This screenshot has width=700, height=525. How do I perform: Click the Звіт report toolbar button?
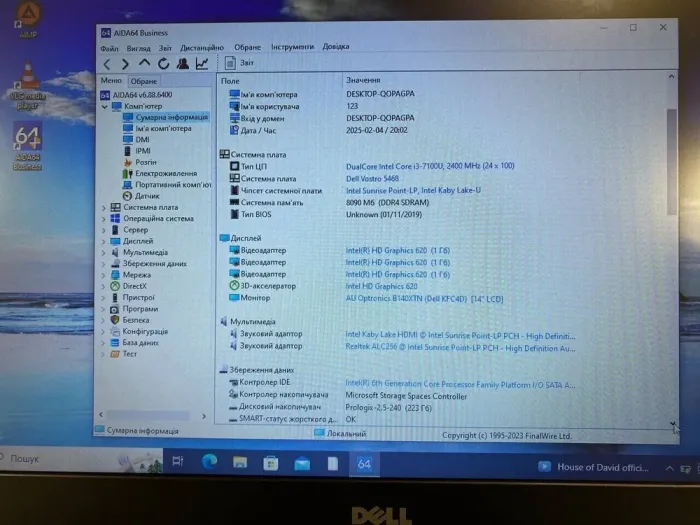(x=240, y=63)
